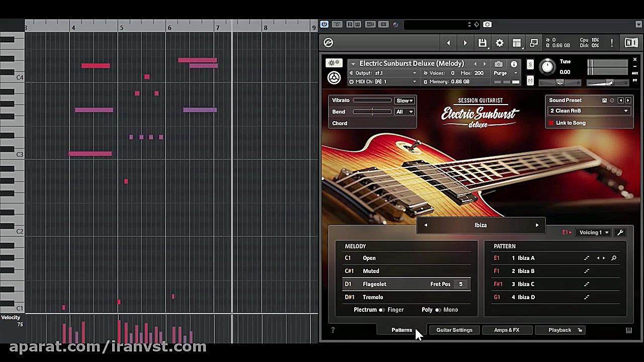
Task: Click the Purge button
Action: 500,73
